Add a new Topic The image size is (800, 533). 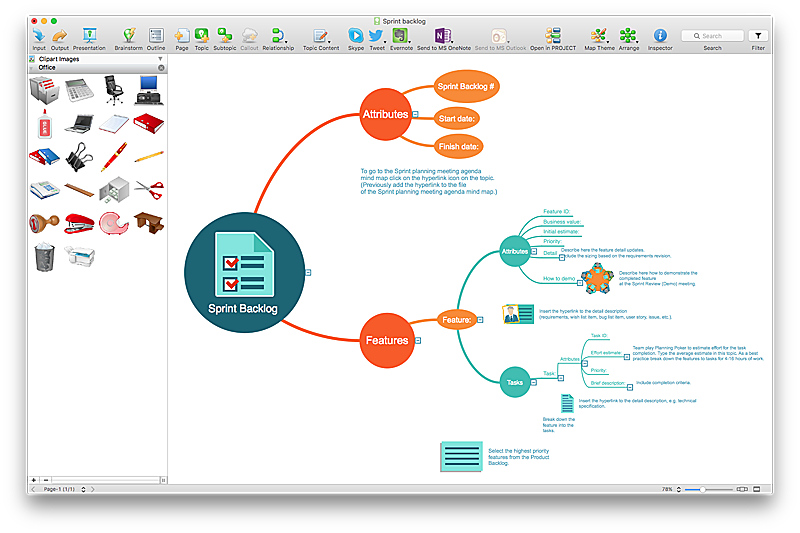coord(201,36)
